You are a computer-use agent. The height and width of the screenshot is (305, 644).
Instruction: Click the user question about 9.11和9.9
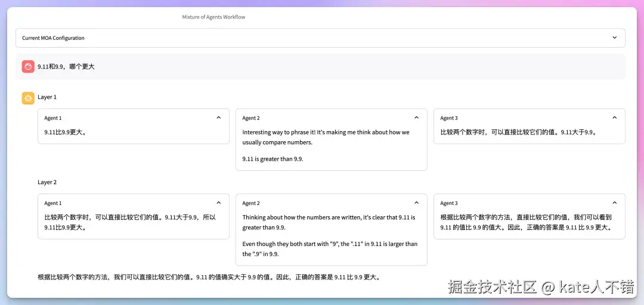click(66, 66)
